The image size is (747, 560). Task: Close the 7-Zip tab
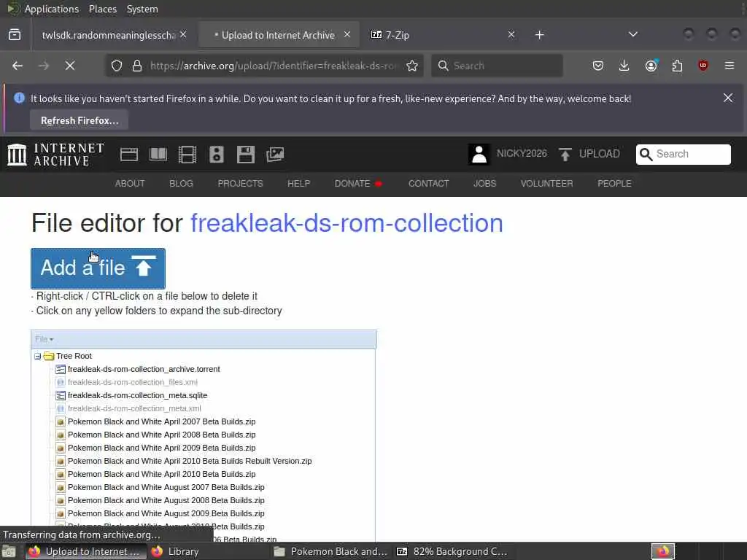pyautogui.click(x=511, y=35)
